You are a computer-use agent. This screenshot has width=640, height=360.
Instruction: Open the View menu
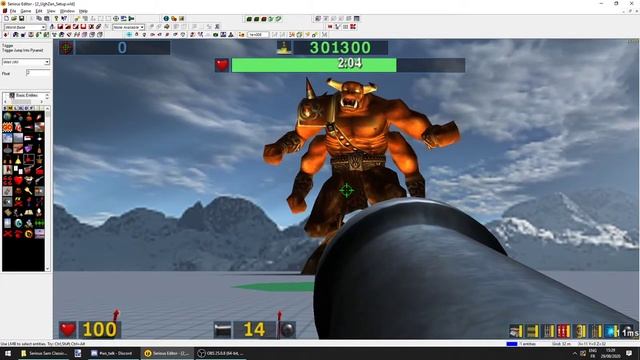[51, 11]
